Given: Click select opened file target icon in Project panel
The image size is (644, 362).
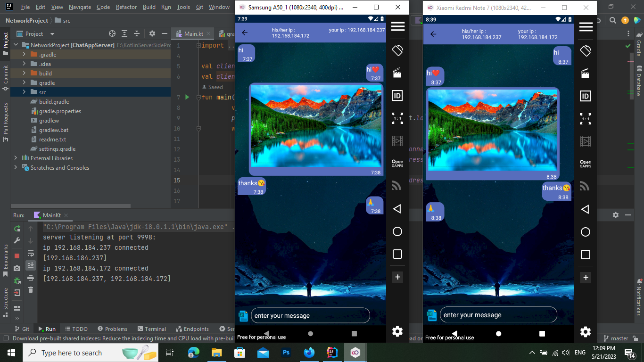Looking at the screenshot, I should (x=112, y=34).
